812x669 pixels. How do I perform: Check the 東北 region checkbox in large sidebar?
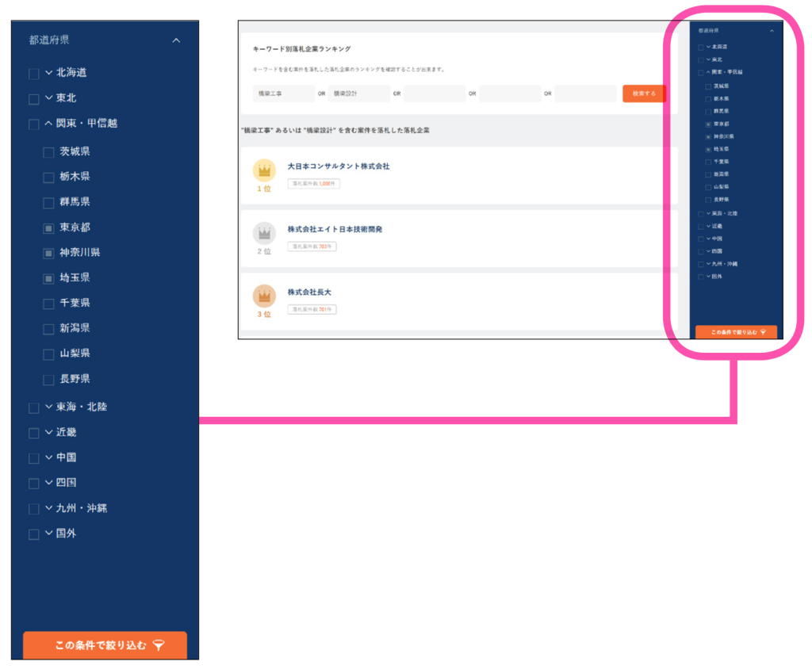coord(33,99)
